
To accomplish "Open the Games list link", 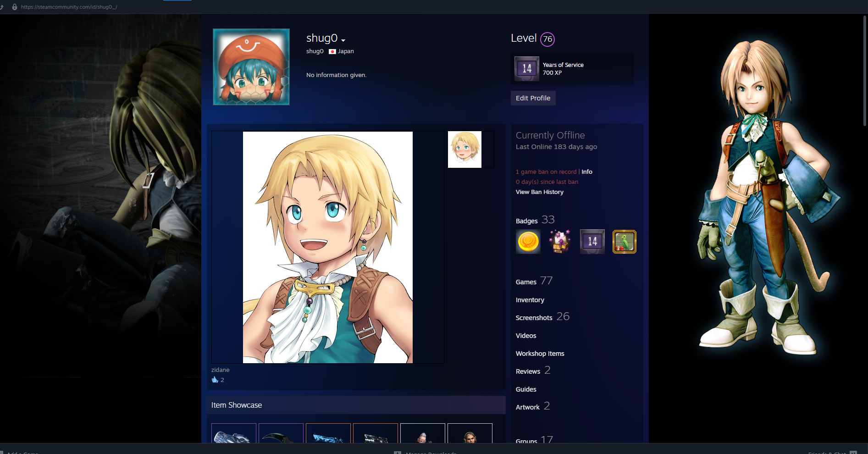I will tap(526, 282).
